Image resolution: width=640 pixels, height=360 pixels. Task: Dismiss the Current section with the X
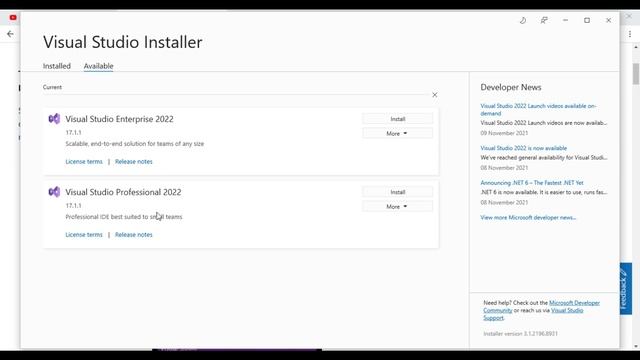click(x=435, y=95)
